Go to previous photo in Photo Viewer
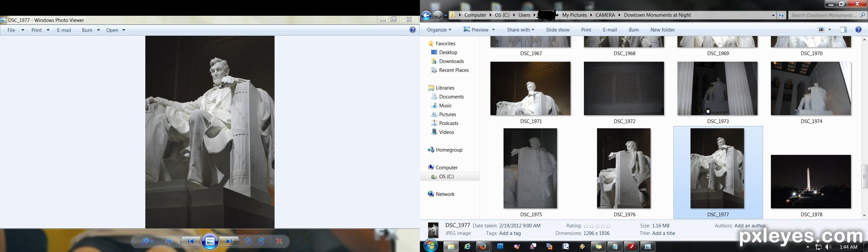Viewport: 868px width, 252px height. point(191,241)
